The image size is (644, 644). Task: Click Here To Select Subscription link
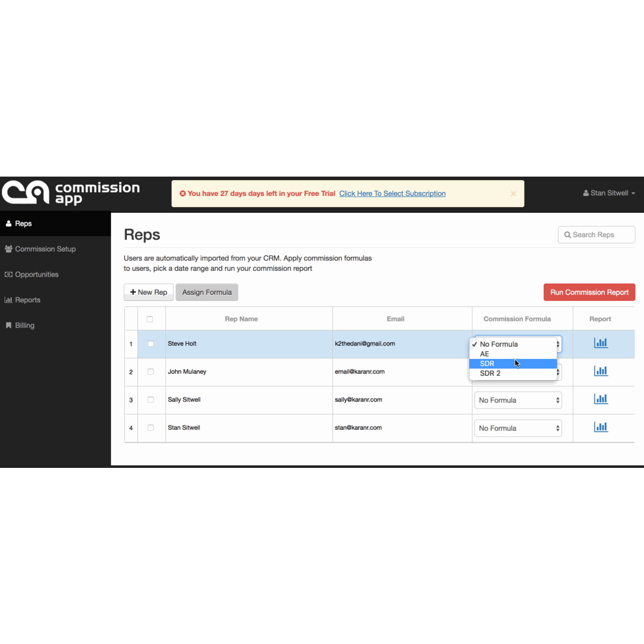(x=392, y=193)
